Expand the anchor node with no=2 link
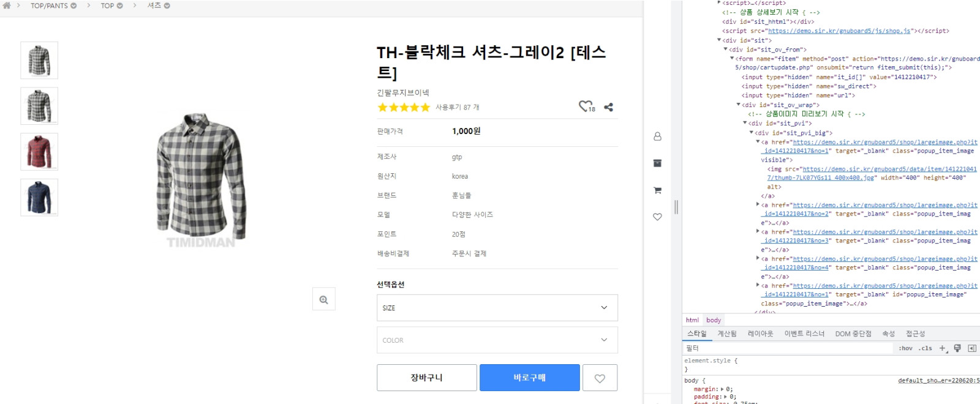The height and width of the screenshot is (404, 980). (x=758, y=204)
